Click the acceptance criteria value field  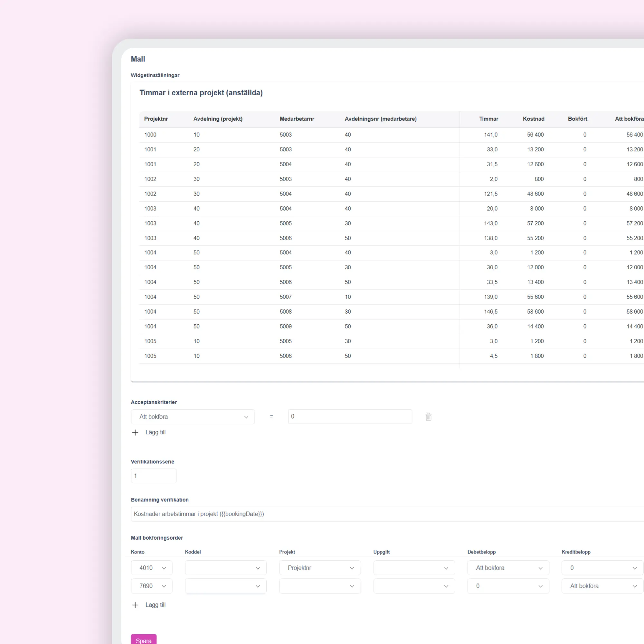[x=350, y=417]
